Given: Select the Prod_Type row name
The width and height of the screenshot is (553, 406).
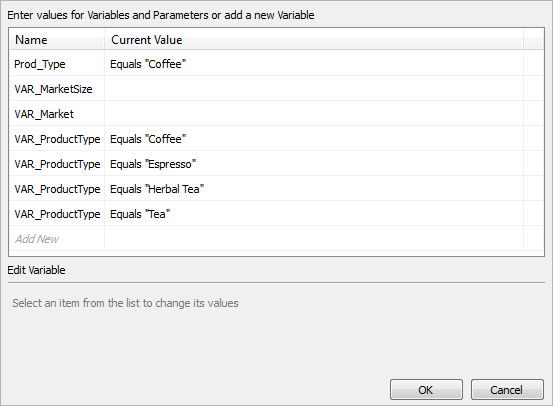Looking at the screenshot, I should pyautogui.click(x=40, y=64).
